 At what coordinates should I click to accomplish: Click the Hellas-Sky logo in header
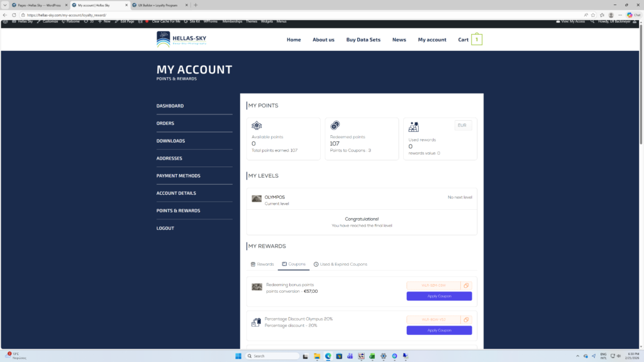tap(181, 40)
